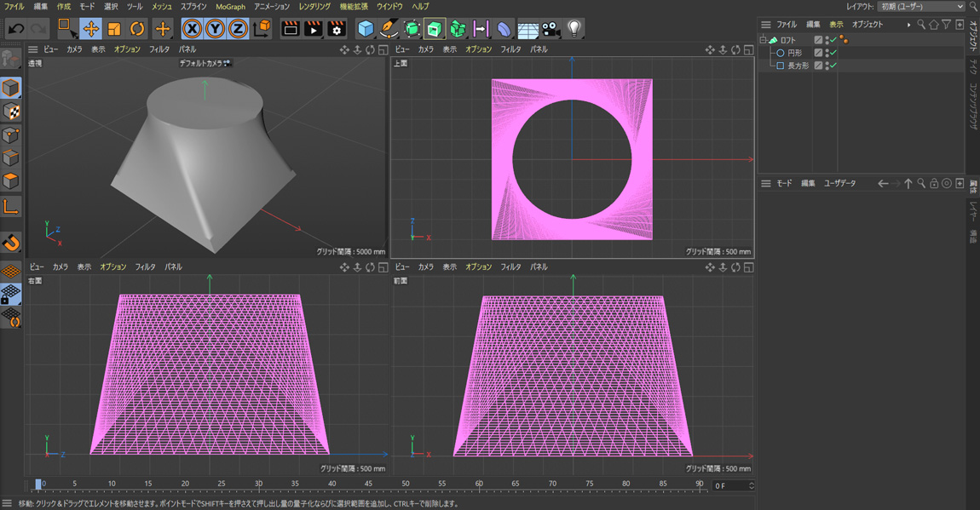Open the MoGraph menu
This screenshot has width=980, height=510.
230,7
